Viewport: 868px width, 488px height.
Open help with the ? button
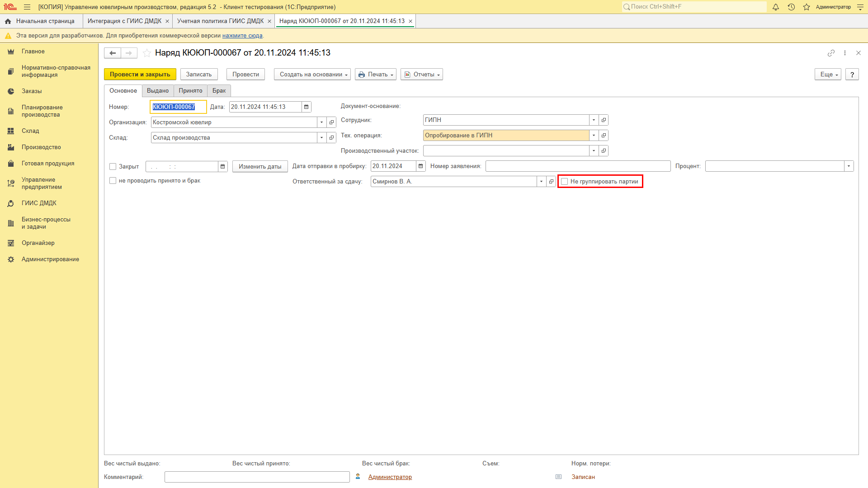point(852,75)
